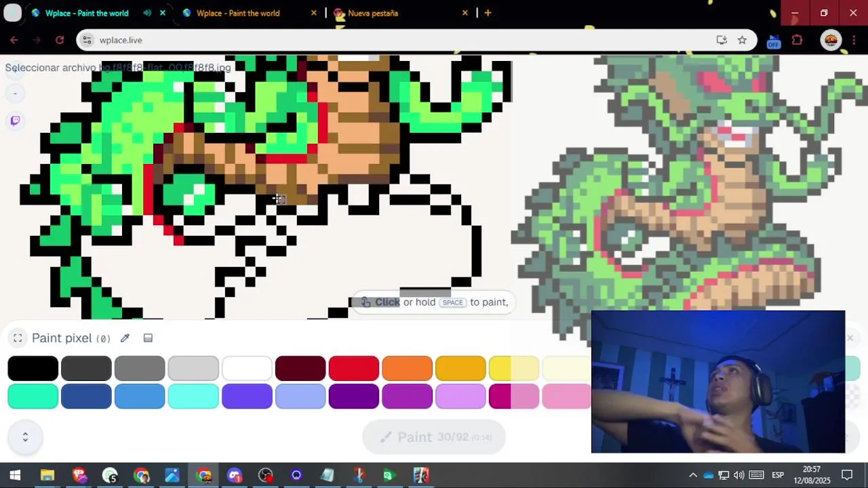
Task: Open the Photos app from the taskbar
Action: (172, 475)
